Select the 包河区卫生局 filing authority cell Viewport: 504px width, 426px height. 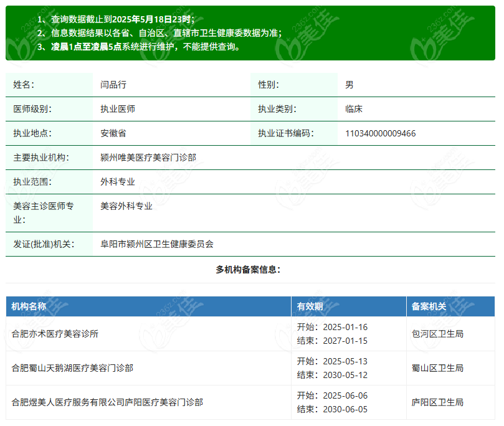[437, 334]
